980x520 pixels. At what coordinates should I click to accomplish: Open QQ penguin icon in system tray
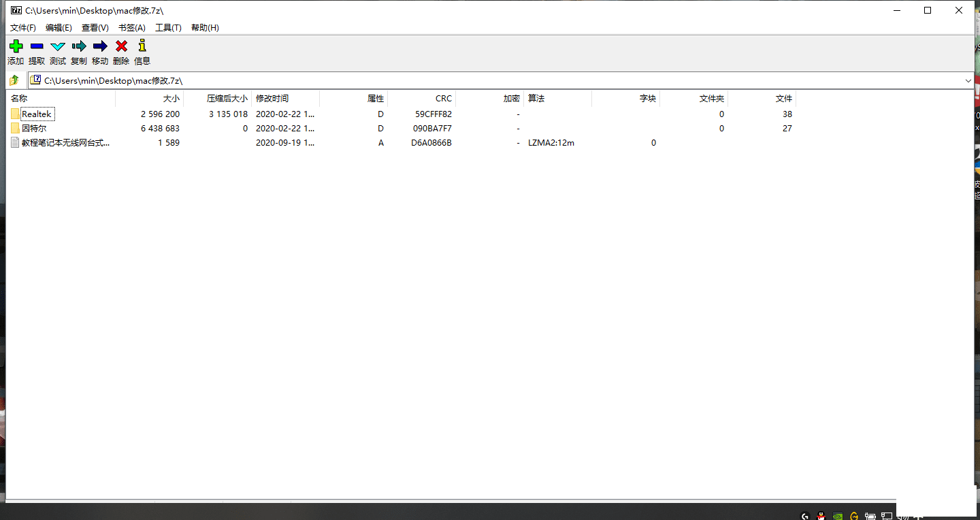pyautogui.click(x=821, y=516)
